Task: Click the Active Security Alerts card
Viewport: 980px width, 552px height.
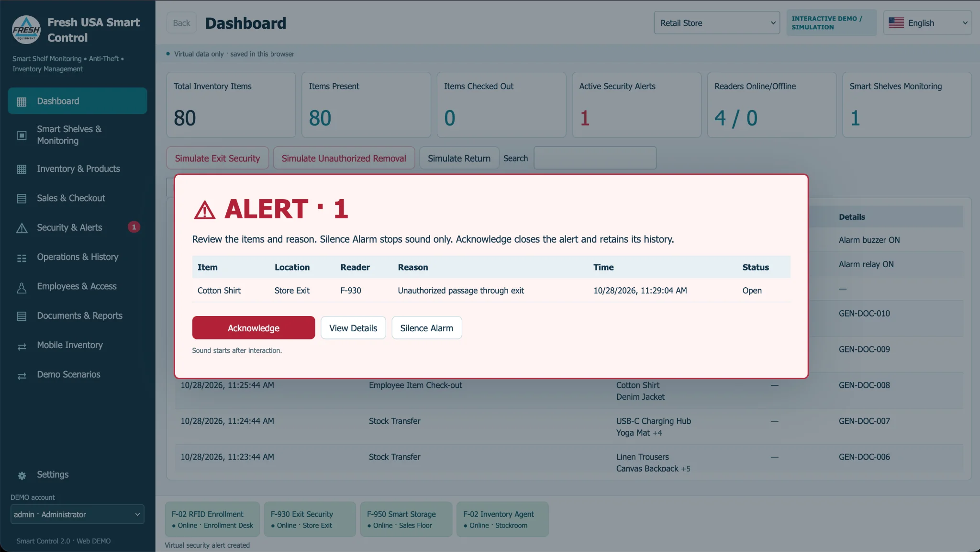Action: pyautogui.click(x=636, y=105)
